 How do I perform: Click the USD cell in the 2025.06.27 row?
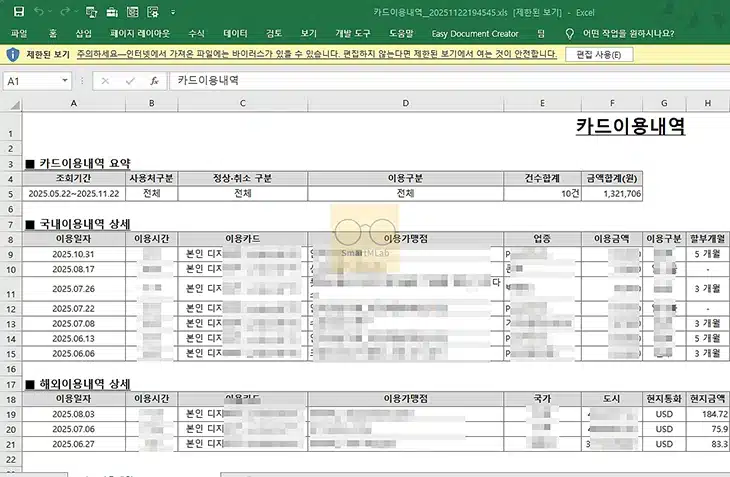point(664,444)
